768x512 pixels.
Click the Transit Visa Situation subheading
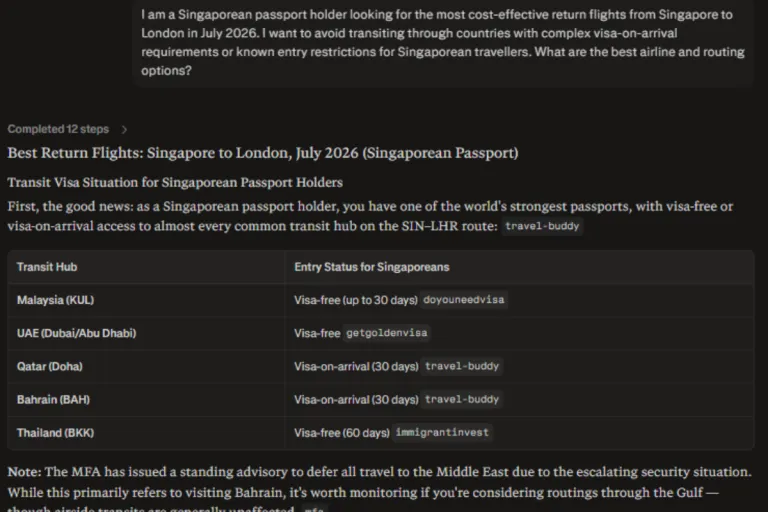coord(175,182)
